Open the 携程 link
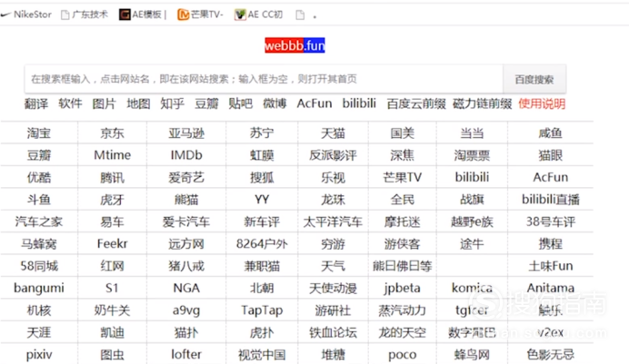The width and height of the screenshot is (629, 364). coord(551,244)
